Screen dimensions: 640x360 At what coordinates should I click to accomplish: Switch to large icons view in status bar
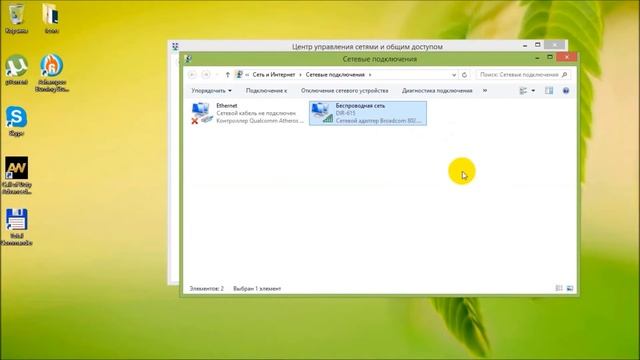[x=570, y=289]
